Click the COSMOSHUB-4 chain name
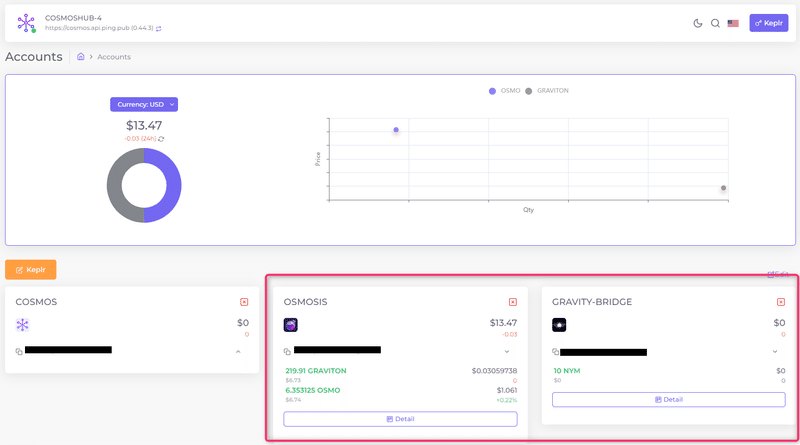Image resolution: width=800 pixels, height=445 pixels. point(73,18)
